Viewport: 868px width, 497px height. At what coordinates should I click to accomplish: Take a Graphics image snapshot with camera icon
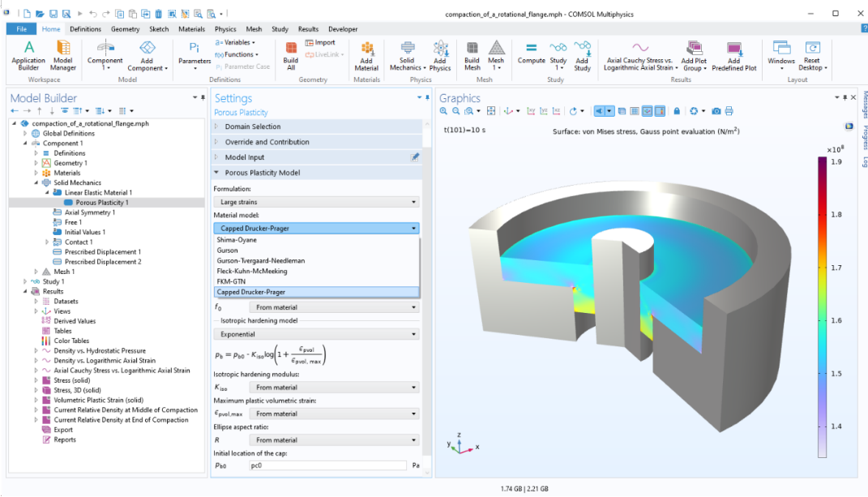tap(716, 111)
